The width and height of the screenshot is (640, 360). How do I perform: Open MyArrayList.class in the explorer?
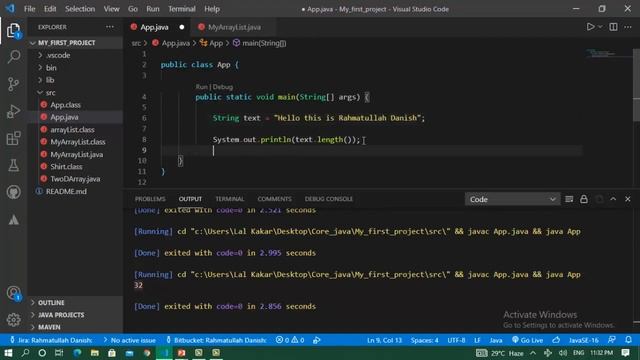(x=78, y=142)
